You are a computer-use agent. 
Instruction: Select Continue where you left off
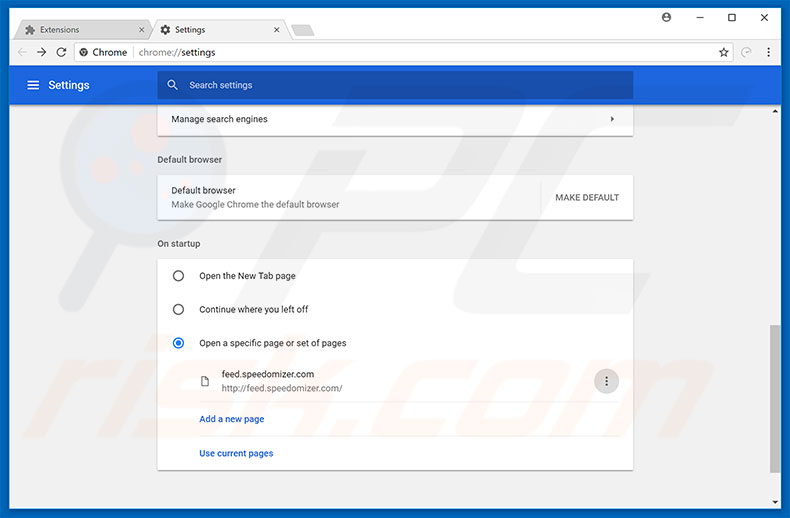(178, 310)
